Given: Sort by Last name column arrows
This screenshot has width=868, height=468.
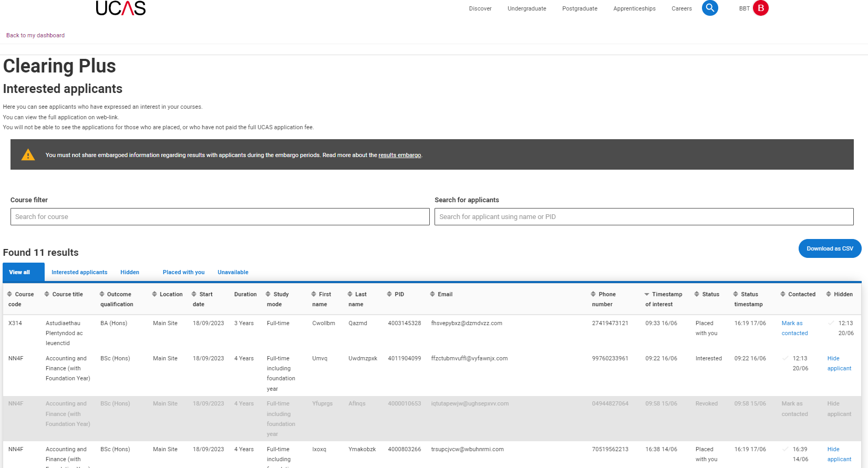Looking at the screenshot, I should tap(350, 294).
